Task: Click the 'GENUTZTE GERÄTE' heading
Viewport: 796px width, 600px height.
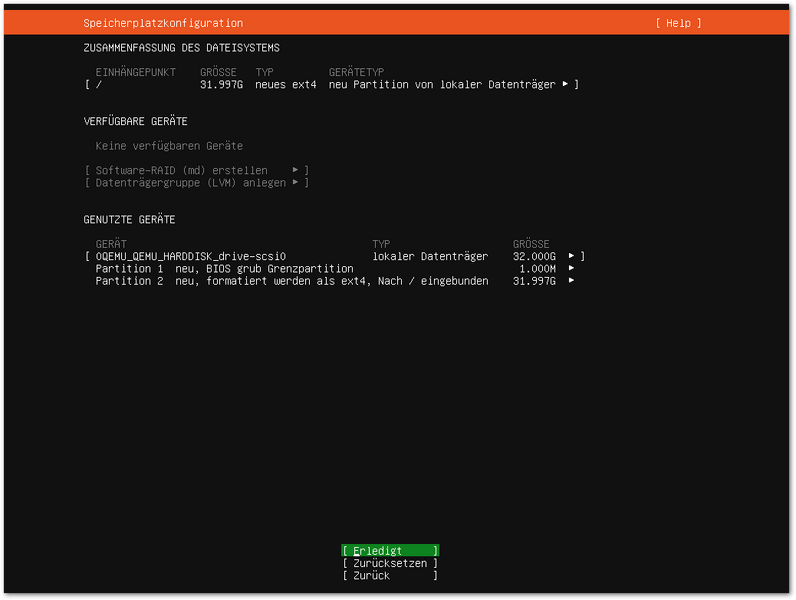Action: (x=129, y=219)
